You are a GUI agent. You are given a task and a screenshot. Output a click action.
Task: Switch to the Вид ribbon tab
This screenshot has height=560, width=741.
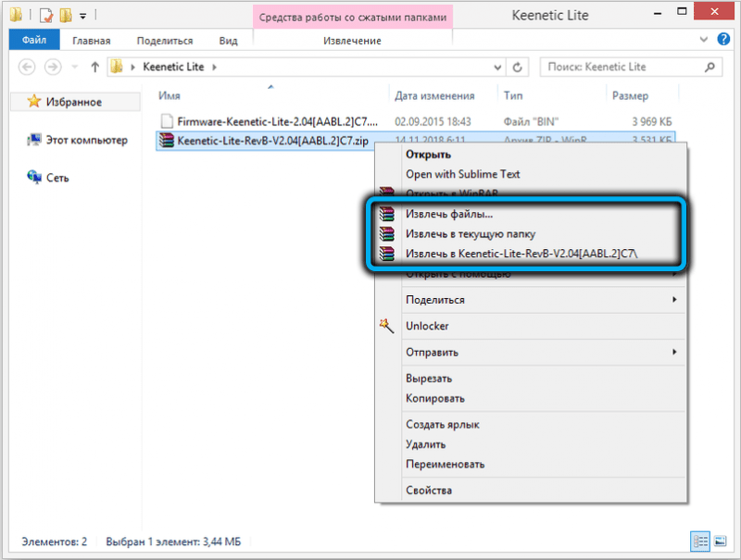point(228,41)
